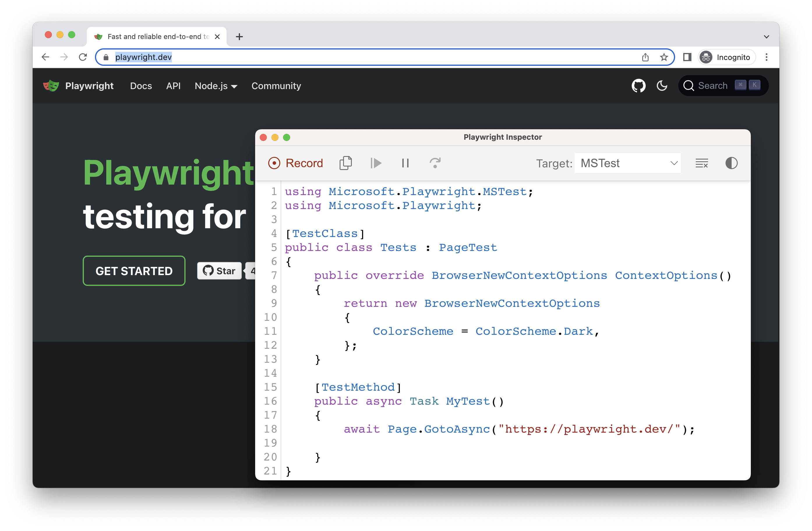Viewport: 812px width, 531px height.
Task: Open the browser address bar
Action: point(379,57)
